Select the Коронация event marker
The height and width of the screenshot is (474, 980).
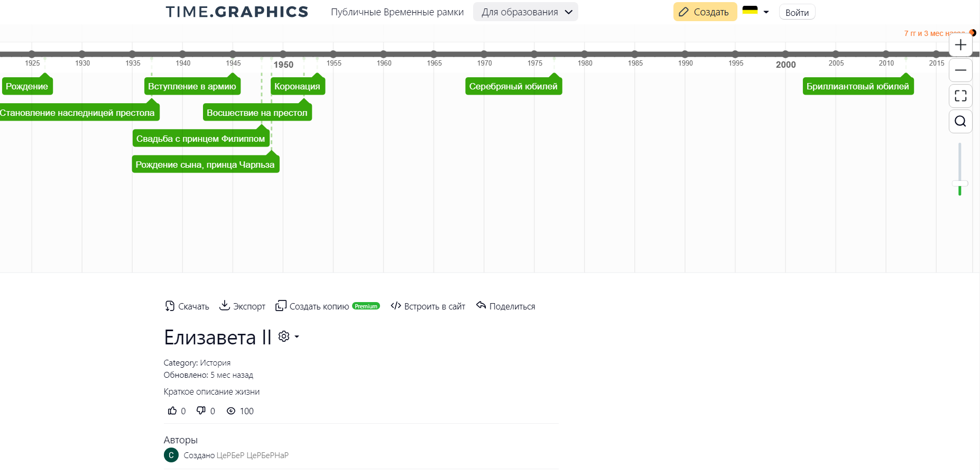[x=297, y=86]
